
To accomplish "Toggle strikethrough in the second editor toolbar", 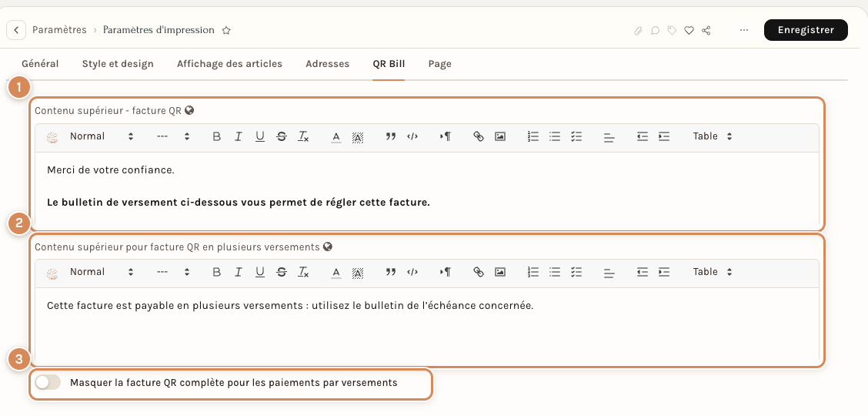I will [x=281, y=273].
